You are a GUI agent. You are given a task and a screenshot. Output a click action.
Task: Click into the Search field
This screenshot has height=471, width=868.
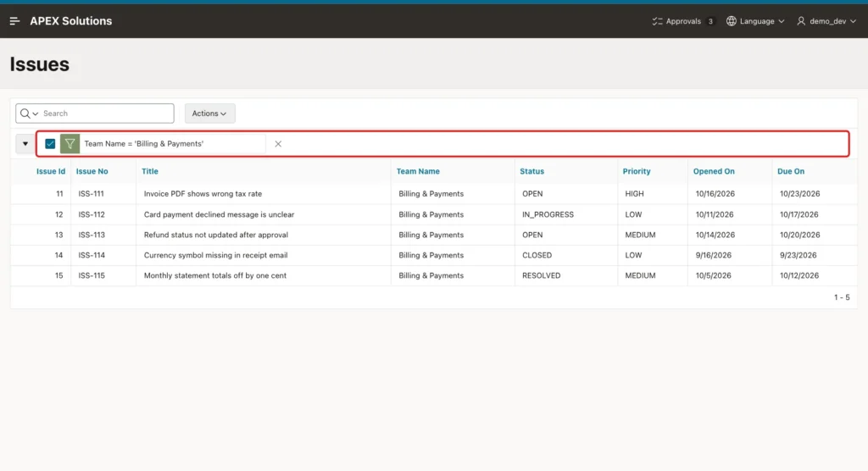click(107, 114)
